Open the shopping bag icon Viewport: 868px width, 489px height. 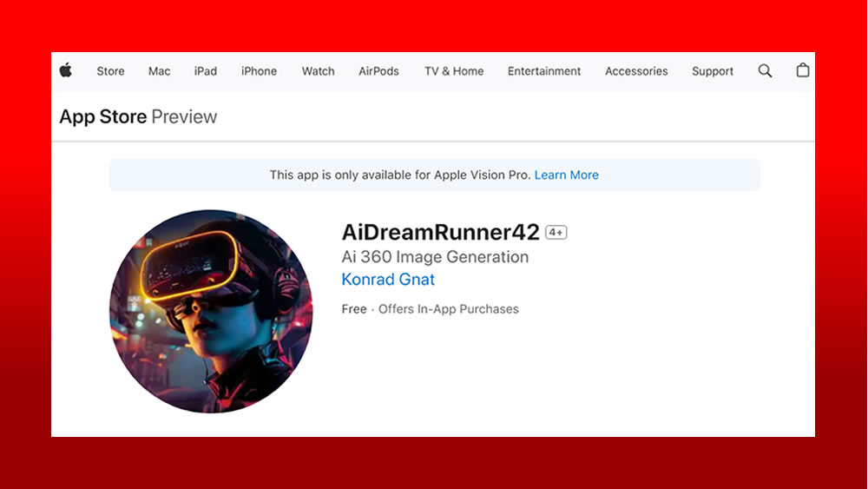[x=803, y=70]
